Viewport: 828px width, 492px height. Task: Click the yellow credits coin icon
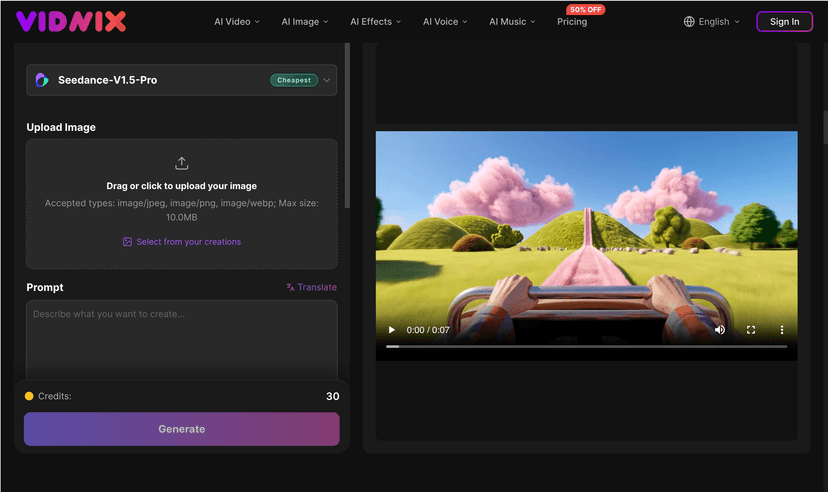tap(29, 396)
